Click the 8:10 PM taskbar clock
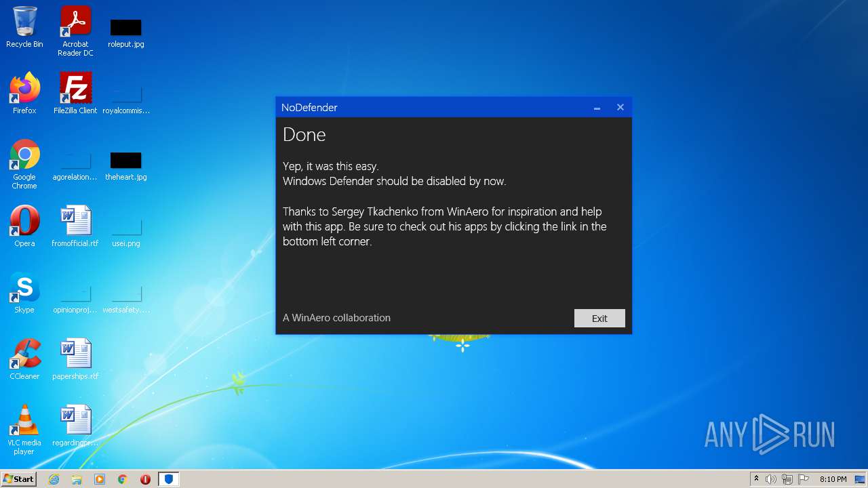 click(x=833, y=479)
